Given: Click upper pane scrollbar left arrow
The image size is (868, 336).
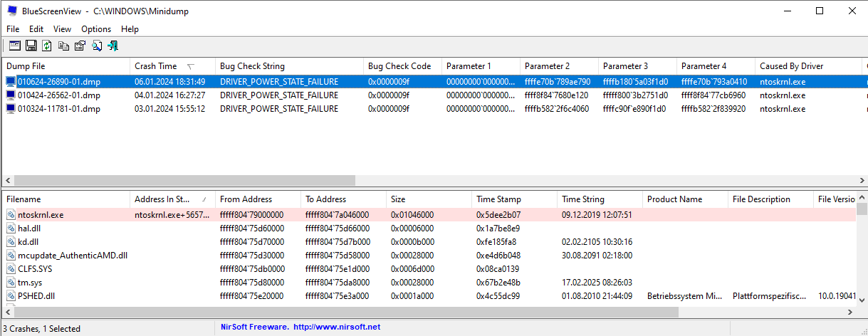Looking at the screenshot, I should point(8,181).
